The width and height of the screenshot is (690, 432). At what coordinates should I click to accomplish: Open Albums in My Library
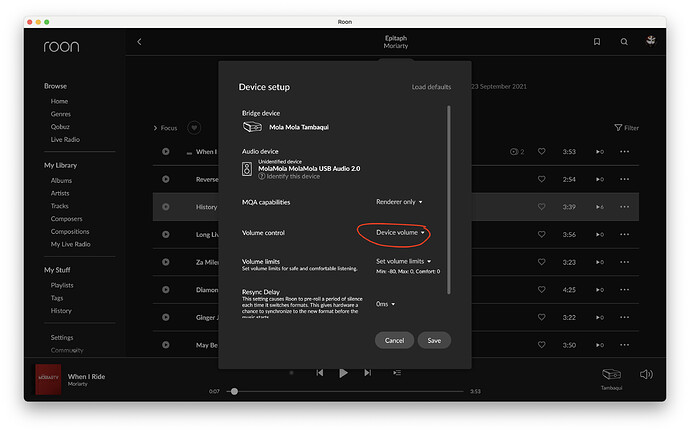[61, 180]
